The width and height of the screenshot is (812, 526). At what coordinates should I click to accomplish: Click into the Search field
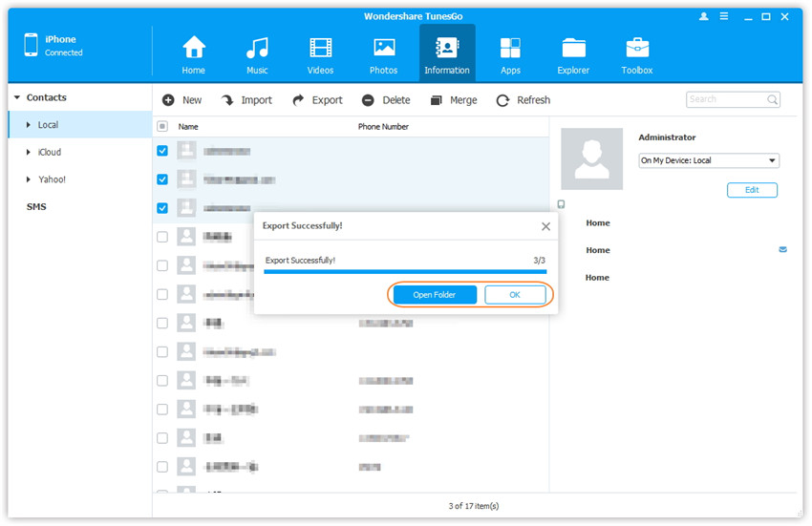[x=725, y=99]
